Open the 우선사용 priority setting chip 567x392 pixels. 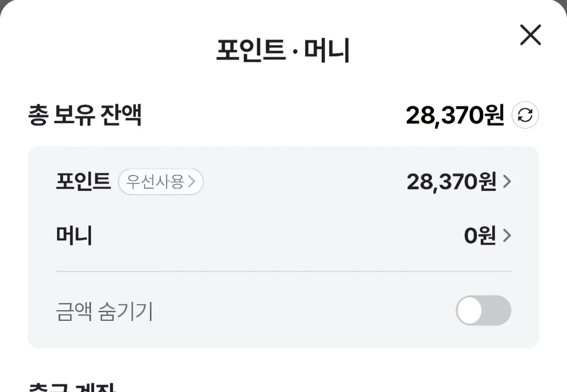tap(161, 182)
